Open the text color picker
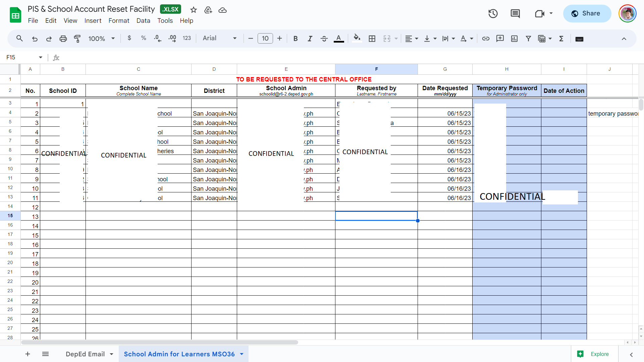This screenshot has width=644, height=362. (x=339, y=39)
